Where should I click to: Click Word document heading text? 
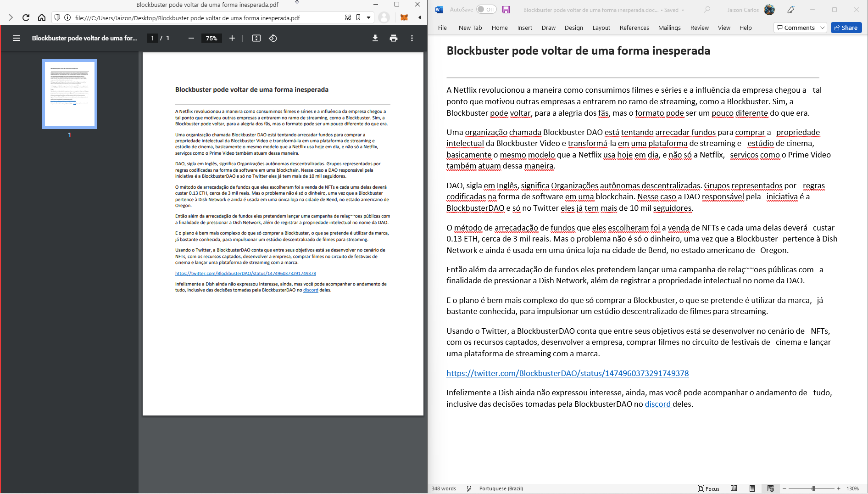click(578, 51)
